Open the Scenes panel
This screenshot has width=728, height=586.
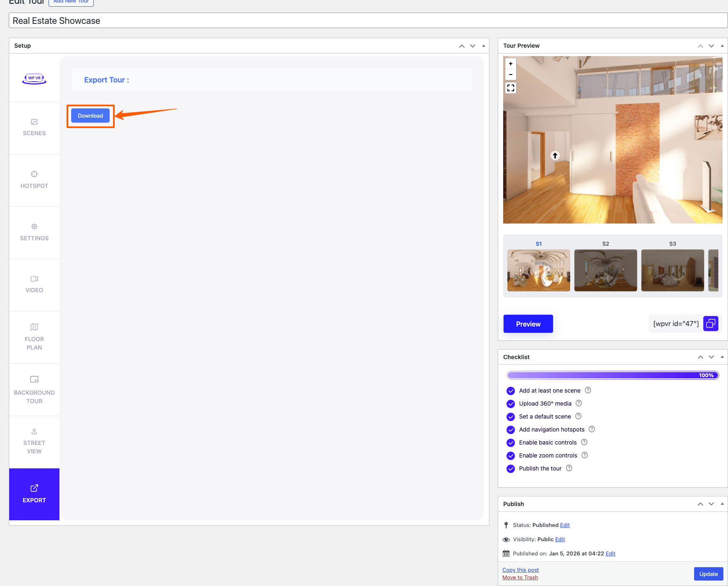pos(34,128)
